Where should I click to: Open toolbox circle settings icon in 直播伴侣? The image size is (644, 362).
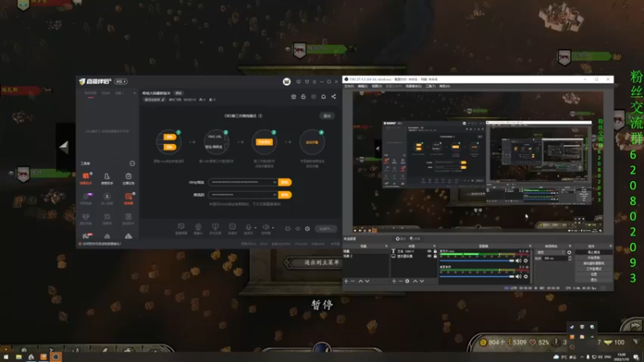pyautogui.click(x=132, y=163)
